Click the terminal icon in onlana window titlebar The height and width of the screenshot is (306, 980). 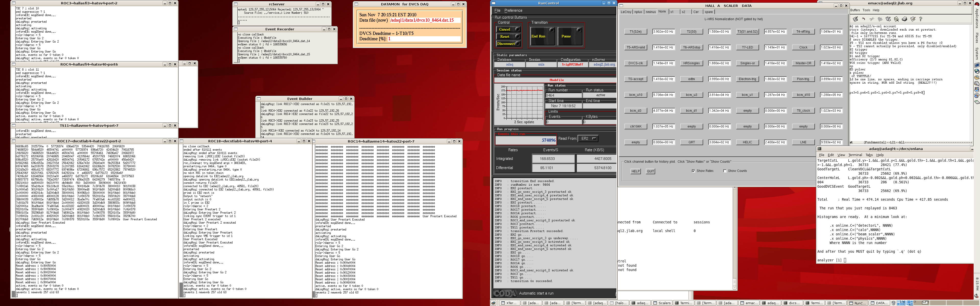point(819,149)
